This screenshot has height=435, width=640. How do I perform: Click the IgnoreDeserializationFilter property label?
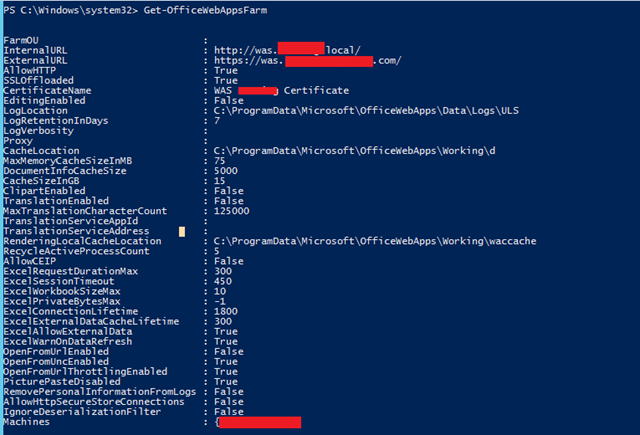(82, 412)
